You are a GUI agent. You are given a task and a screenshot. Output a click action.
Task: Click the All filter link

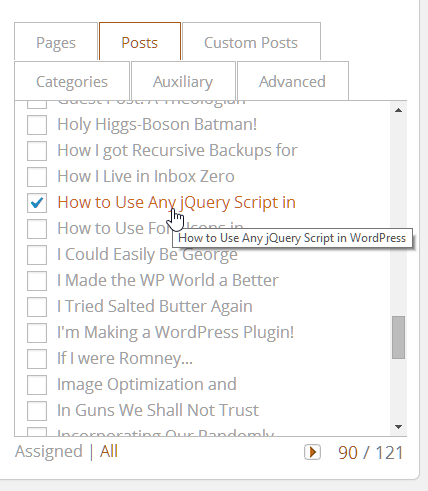[x=109, y=451]
